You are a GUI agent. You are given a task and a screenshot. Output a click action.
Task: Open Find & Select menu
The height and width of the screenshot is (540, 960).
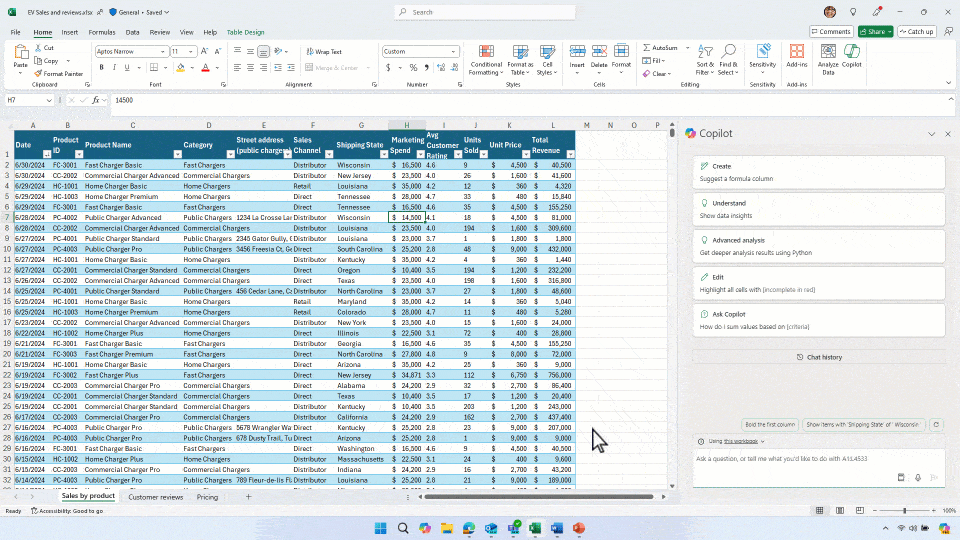pyautogui.click(x=728, y=60)
